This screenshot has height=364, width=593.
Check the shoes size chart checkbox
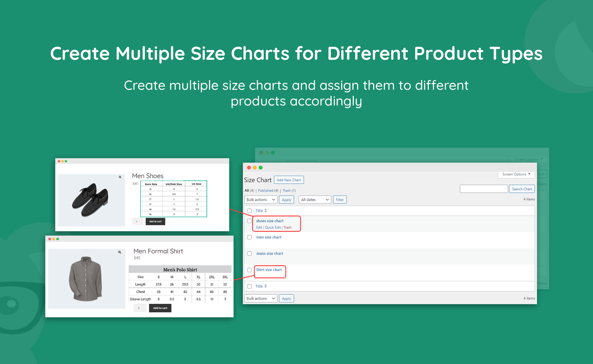pyautogui.click(x=249, y=221)
